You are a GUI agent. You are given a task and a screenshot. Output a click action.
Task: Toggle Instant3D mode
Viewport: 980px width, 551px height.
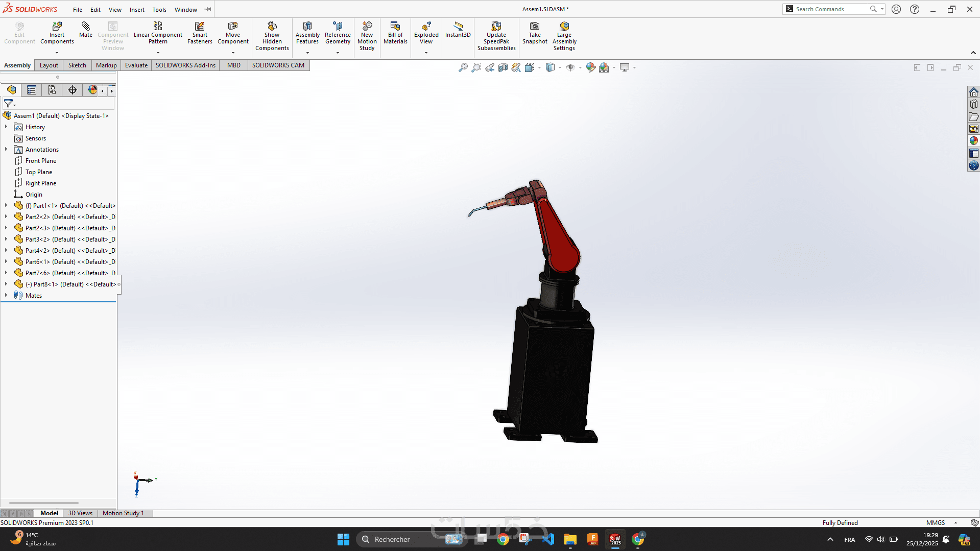458,30
